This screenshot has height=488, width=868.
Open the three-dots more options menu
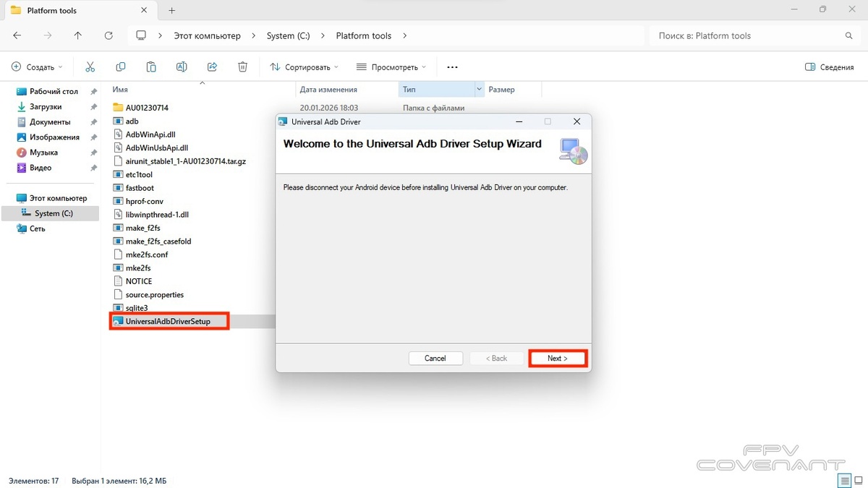pos(452,67)
